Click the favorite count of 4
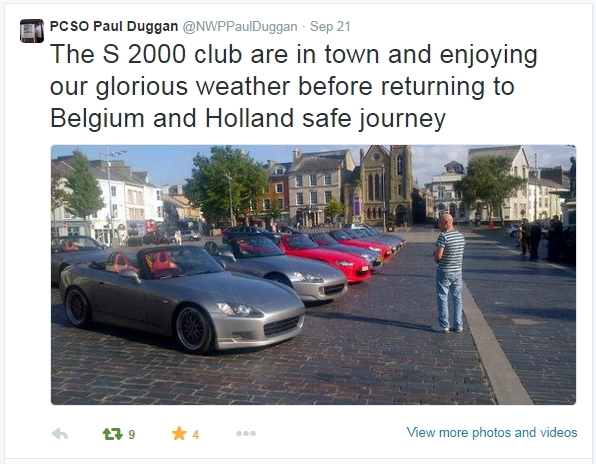The image size is (596, 464). 195,434
